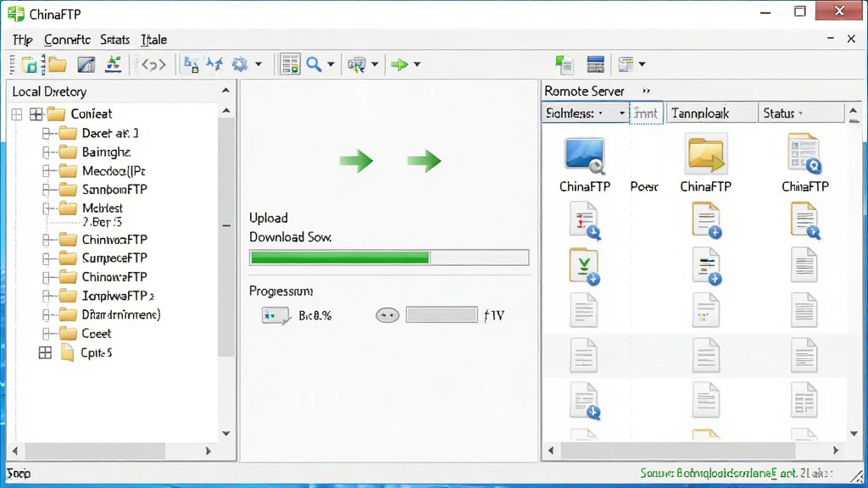Select the SumreceFTP folder
Screen dimensions: 868x488
(103, 258)
